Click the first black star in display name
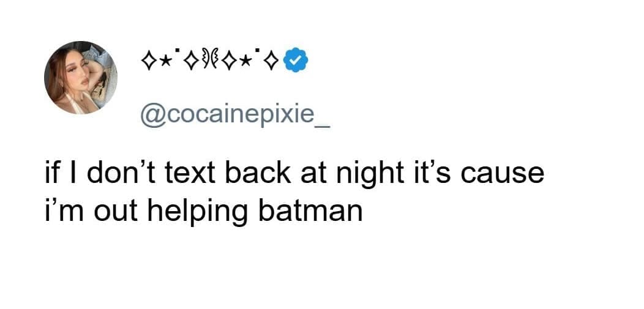This screenshot has height=309, width=644. [x=165, y=62]
